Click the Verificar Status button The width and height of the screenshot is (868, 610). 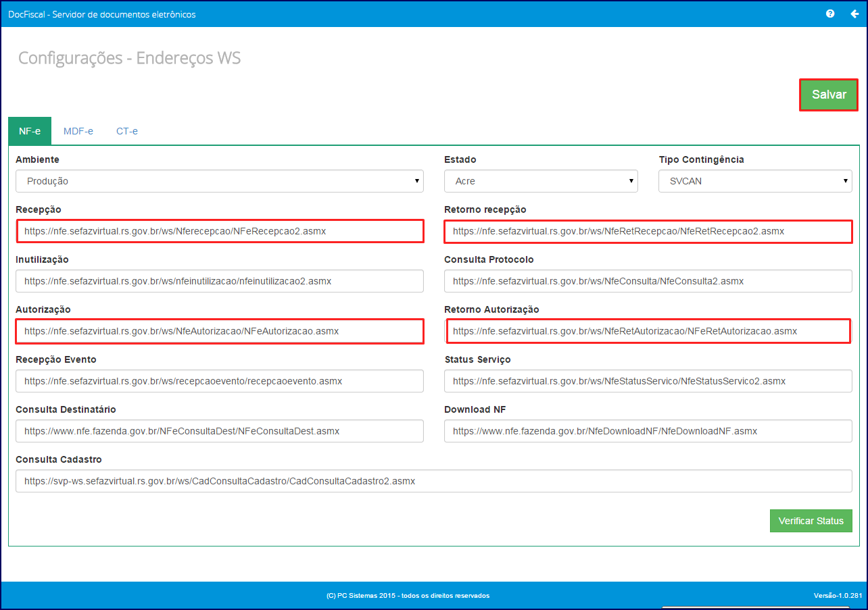(x=811, y=521)
